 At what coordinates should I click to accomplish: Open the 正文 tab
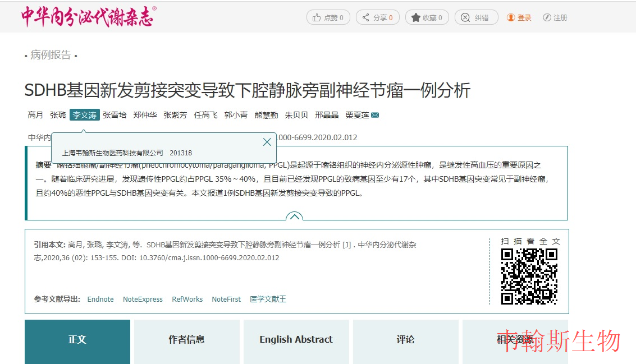(x=77, y=340)
